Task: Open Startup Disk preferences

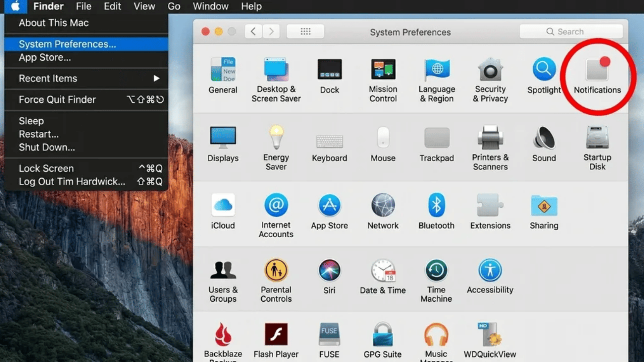Action: coord(597,148)
